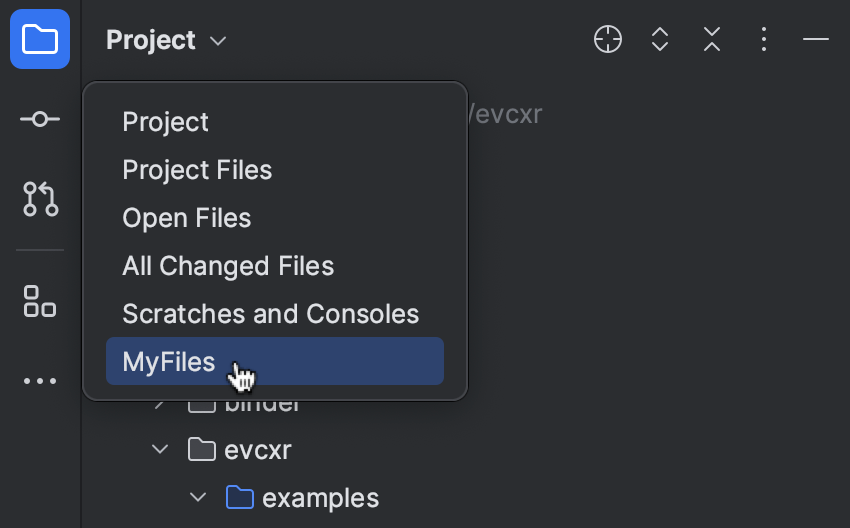Screen dimensions: 850x528
Task: Collapse the examples folder chevron
Action: [198, 497]
